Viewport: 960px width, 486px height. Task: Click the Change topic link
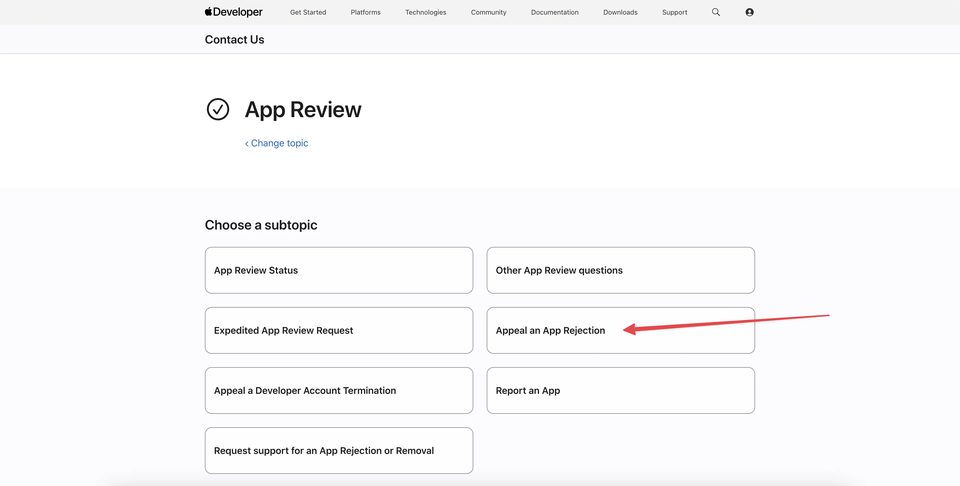277,143
